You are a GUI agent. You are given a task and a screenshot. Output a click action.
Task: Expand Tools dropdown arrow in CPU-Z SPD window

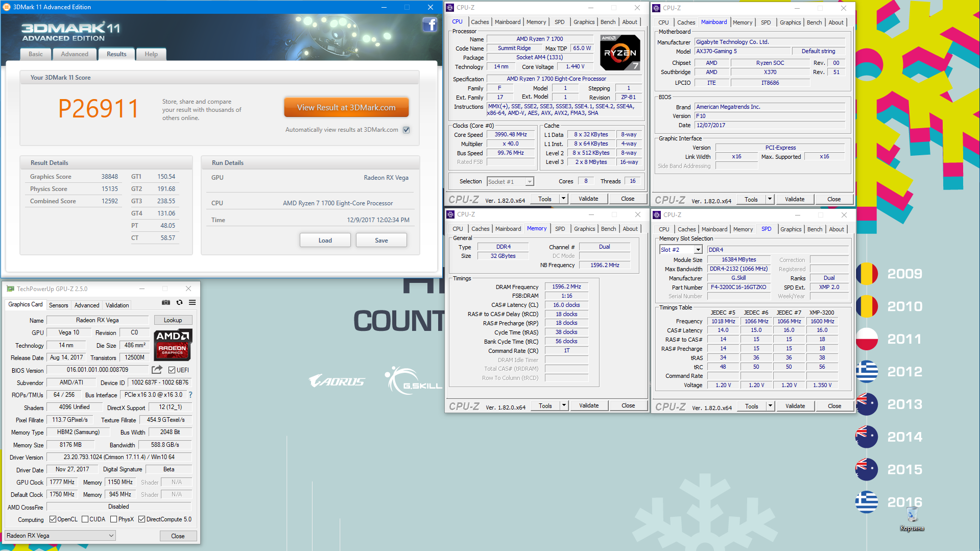pos(770,406)
